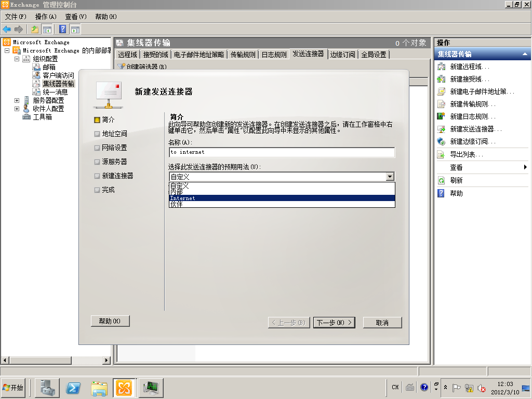532x399 pixels.
Task: Click the New Remote Domain icon (新建远程域)
Action: point(442,66)
